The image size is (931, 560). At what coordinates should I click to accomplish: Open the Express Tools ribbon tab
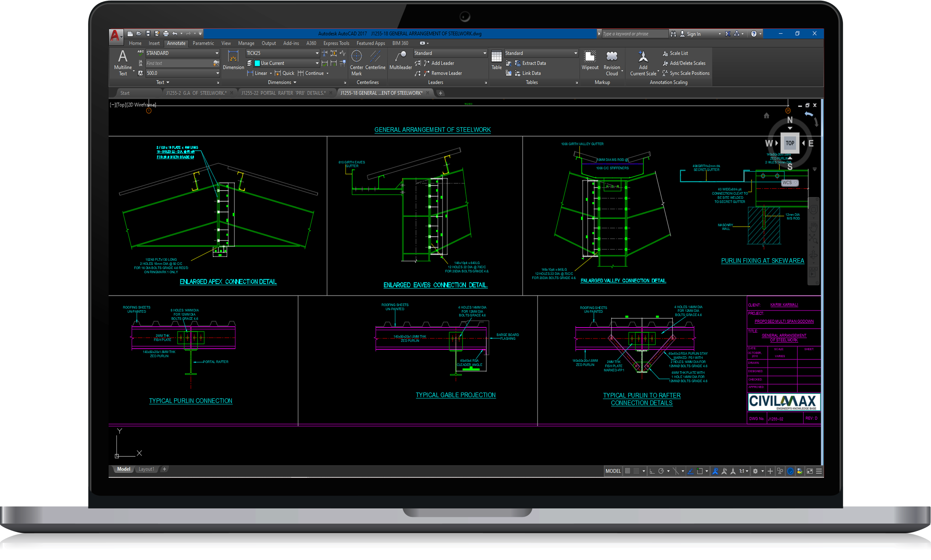tap(336, 43)
